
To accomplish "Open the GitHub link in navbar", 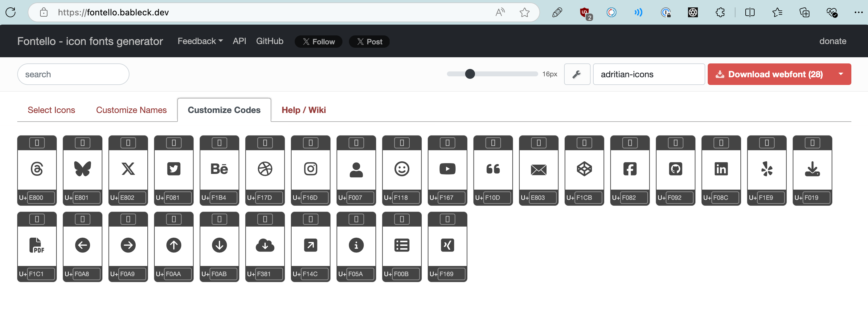I will (x=269, y=41).
